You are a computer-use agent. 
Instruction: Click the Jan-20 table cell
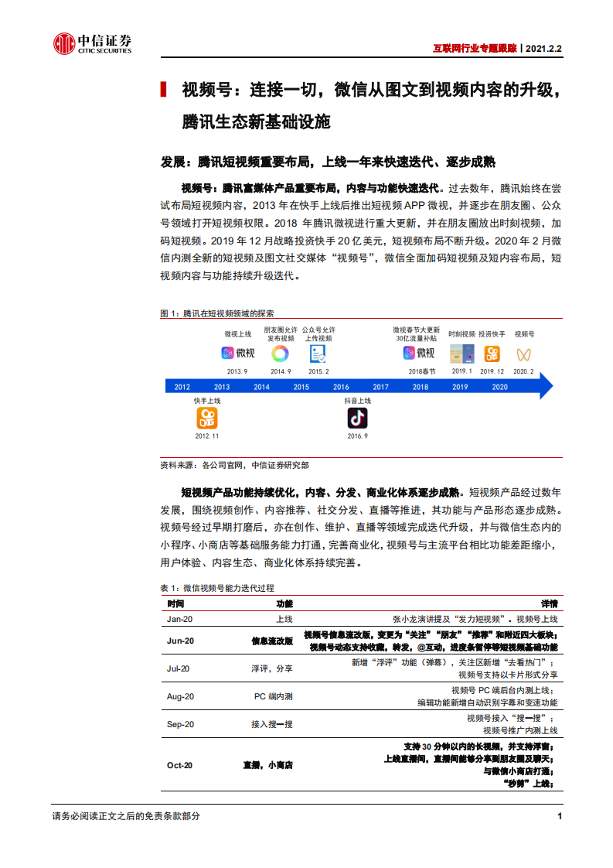180,619
